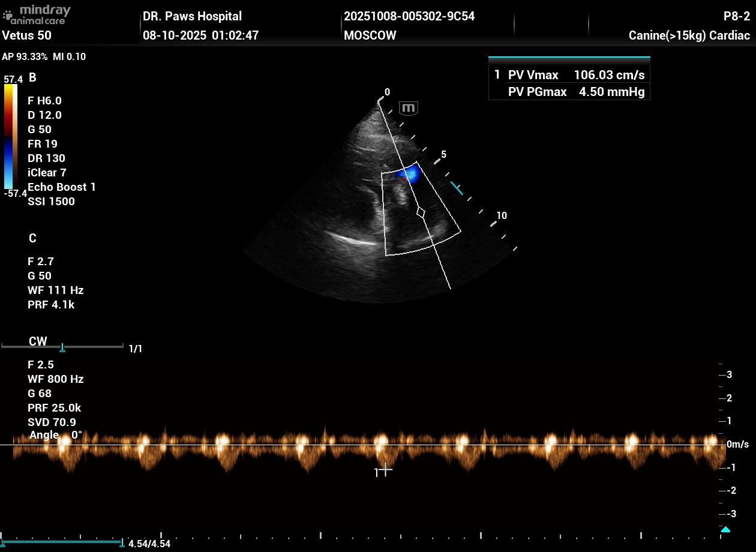Click the Mindray animal care logo

click(x=37, y=14)
